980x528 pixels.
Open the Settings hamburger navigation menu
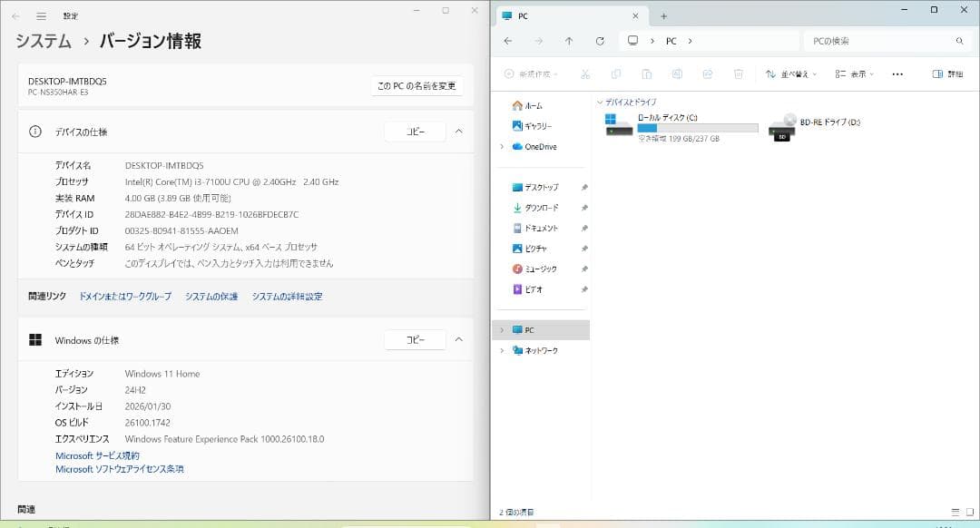click(41, 15)
